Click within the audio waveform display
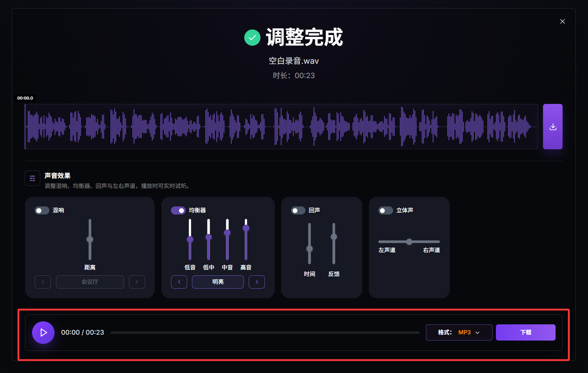 click(x=281, y=126)
